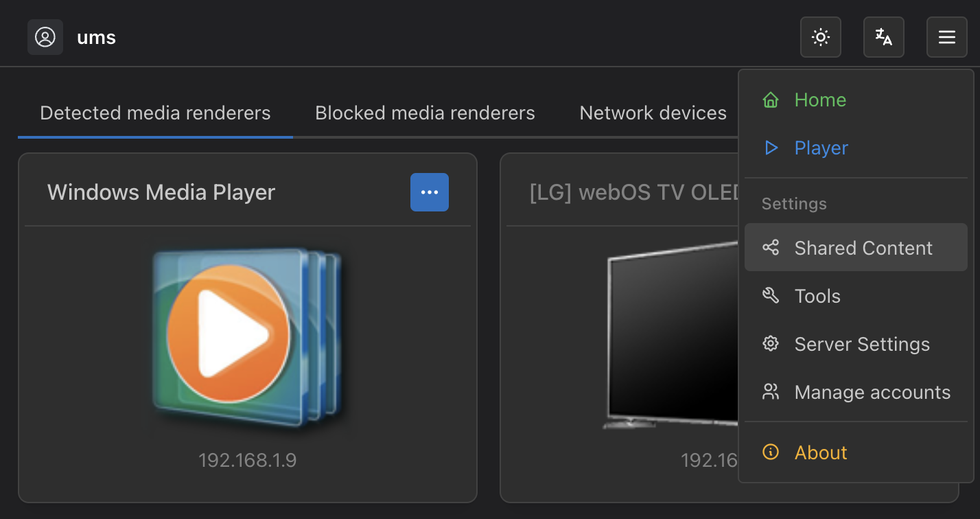Click the user avatar icon in the header
Viewport: 980px width, 519px height.
click(x=45, y=37)
